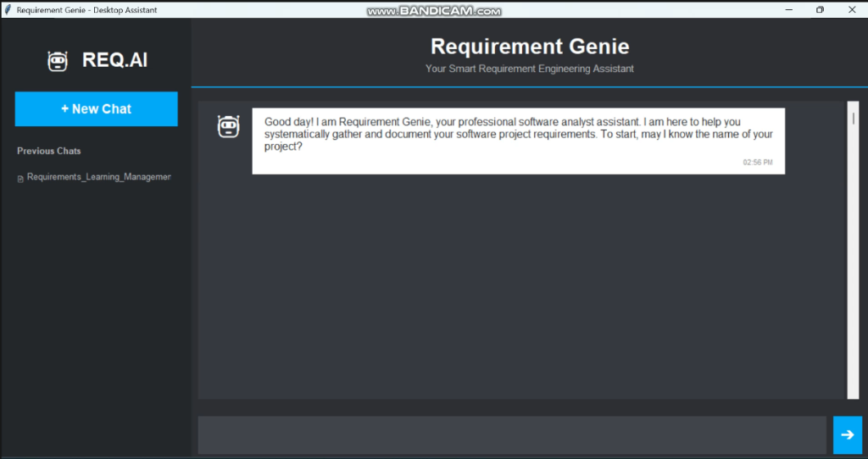The width and height of the screenshot is (868, 459).
Task: Click the chat area vertical scrollbar thumb
Action: point(853,119)
